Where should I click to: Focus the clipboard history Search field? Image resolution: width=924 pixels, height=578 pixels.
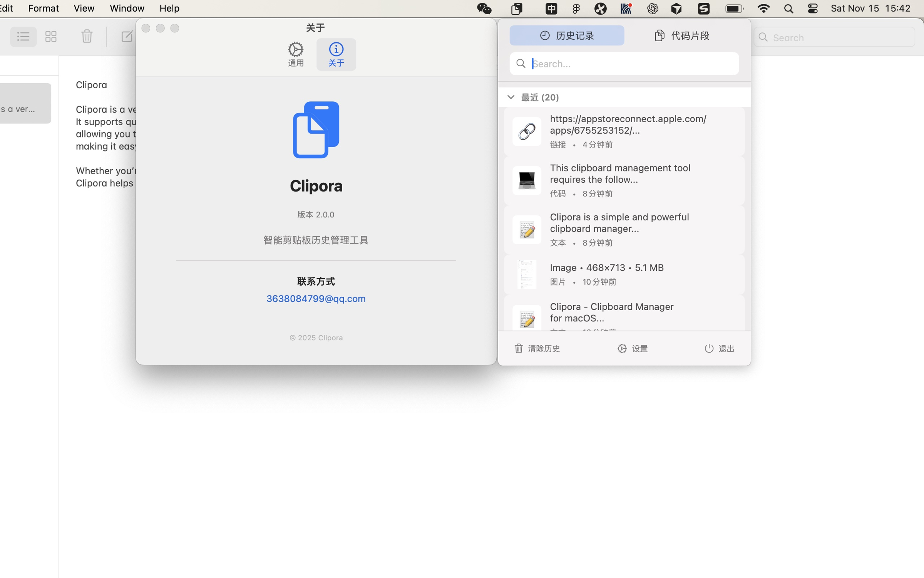[631, 64]
